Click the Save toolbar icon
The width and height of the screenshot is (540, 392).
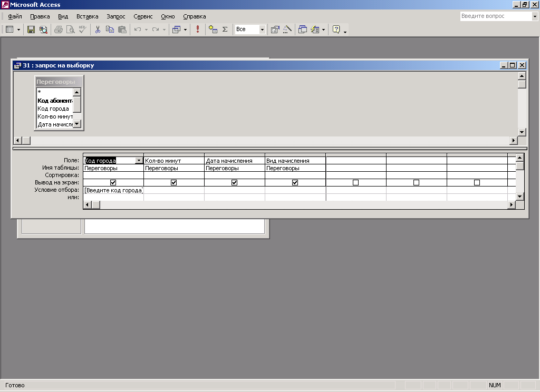pyautogui.click(x=31, y=30)
